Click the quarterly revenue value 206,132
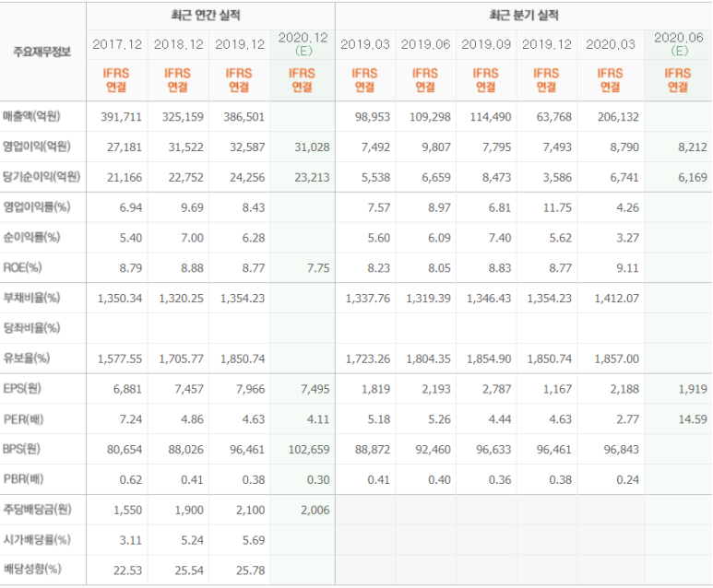The image size is (713, 588). 618,117
